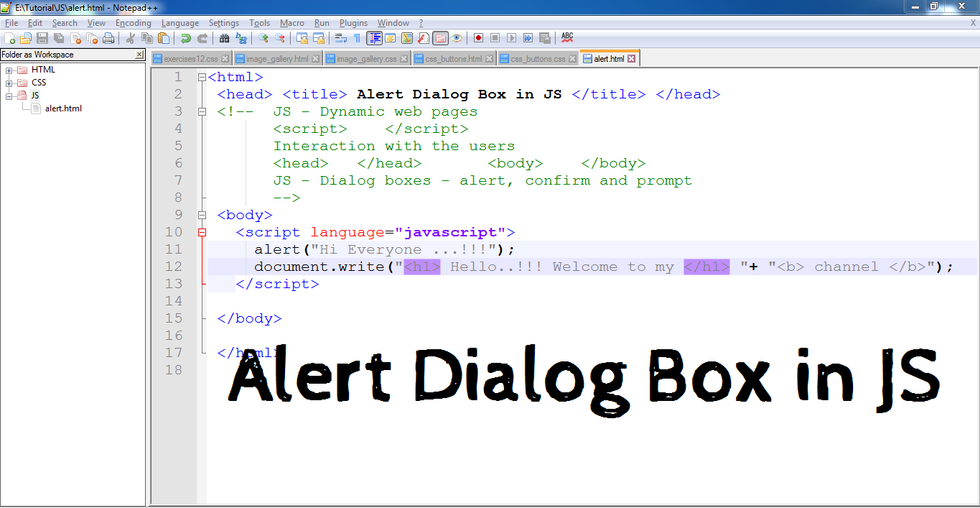Toggle word wrap on the toolbar
The width and height of the screenshot is (980, 508).
pyautogui.click(x=342, y=37)
